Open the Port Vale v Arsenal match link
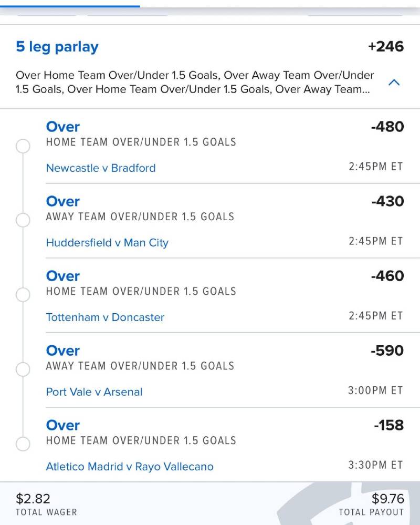The image size is (420, 525). click(94, 392)
